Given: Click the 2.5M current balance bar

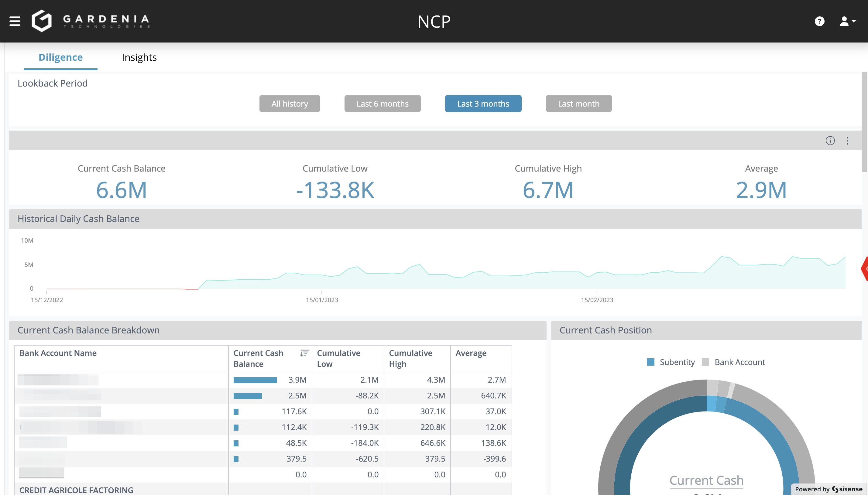Looking at the screenshot, I should point(248,396).
